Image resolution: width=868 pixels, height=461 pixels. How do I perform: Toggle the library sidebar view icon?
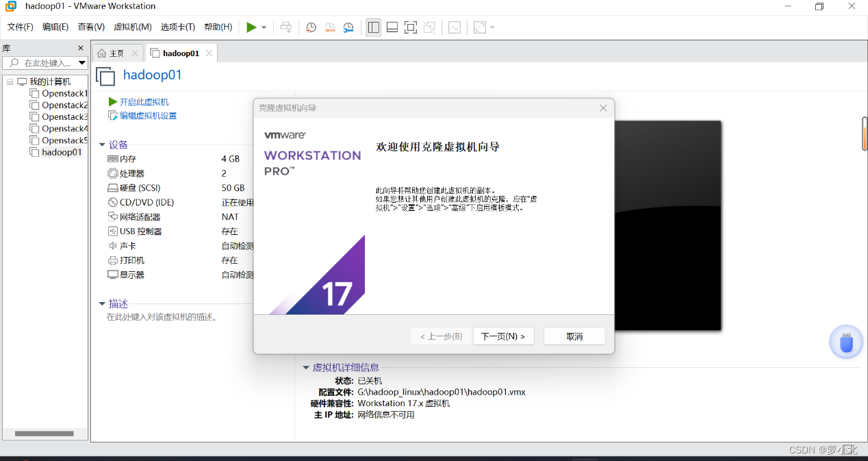pos(373,27)
